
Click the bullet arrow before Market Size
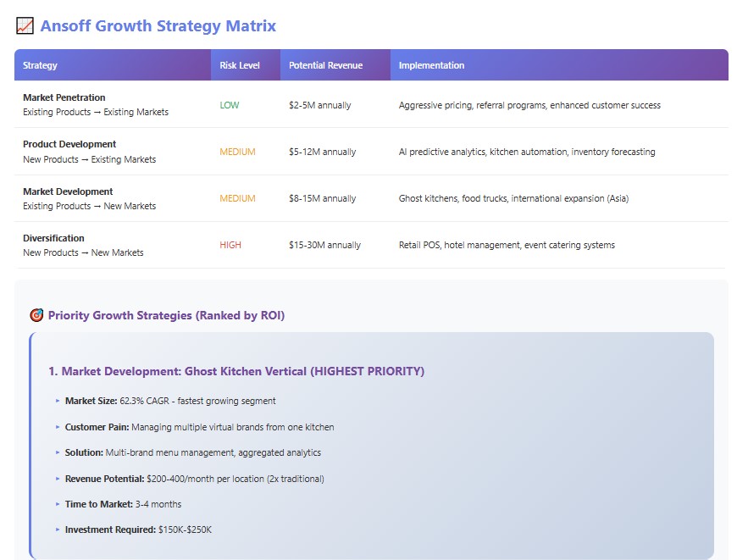58,401
